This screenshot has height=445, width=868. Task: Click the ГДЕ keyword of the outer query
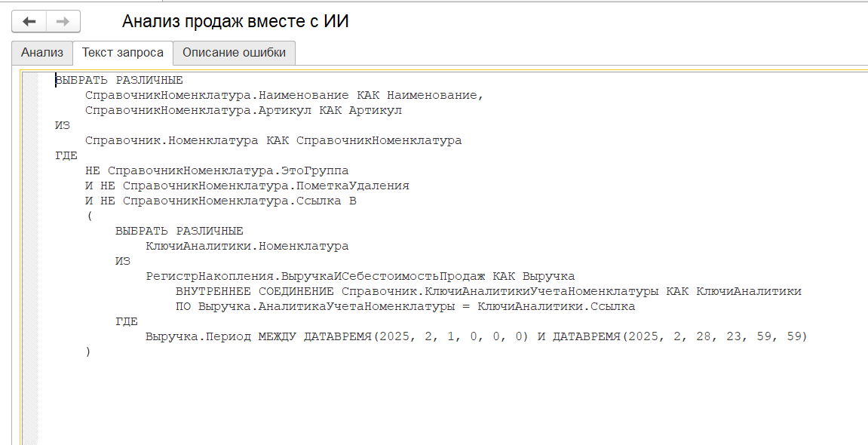click(x=67, y=155)
